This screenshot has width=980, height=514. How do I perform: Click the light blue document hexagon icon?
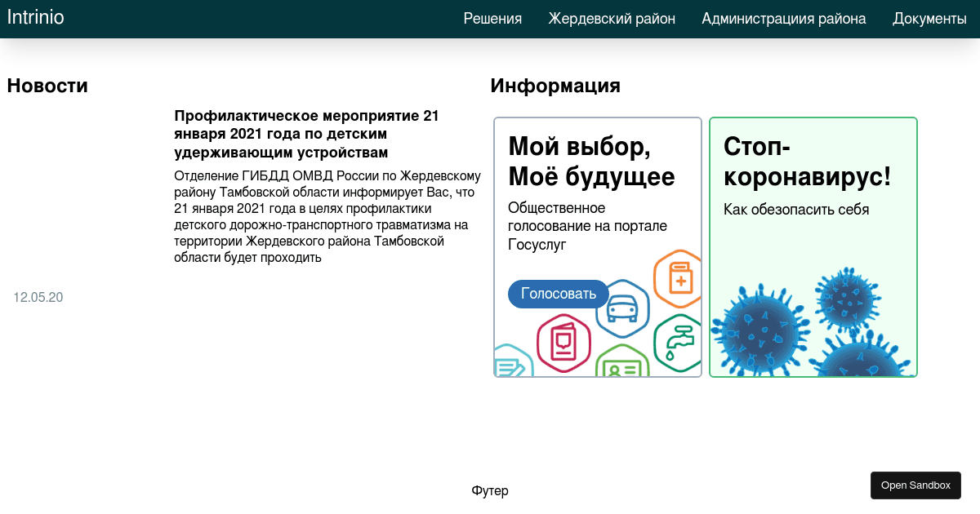click(x=513, y=361)
